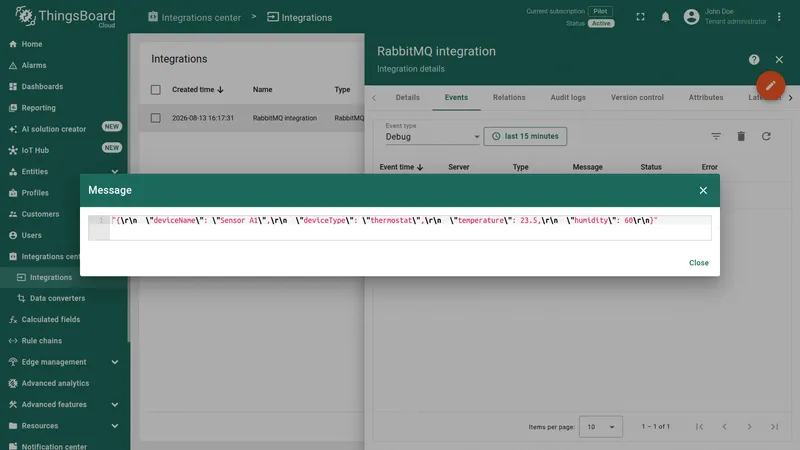
Task: Open the header three-dot menu
Action: [779, 17]
